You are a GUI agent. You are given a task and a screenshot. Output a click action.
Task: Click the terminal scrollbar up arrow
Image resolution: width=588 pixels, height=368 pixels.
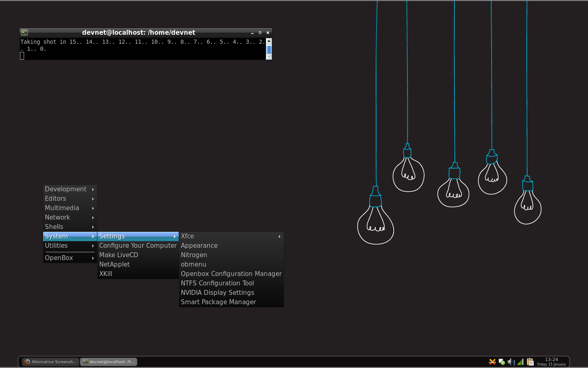tap(269, 41)
